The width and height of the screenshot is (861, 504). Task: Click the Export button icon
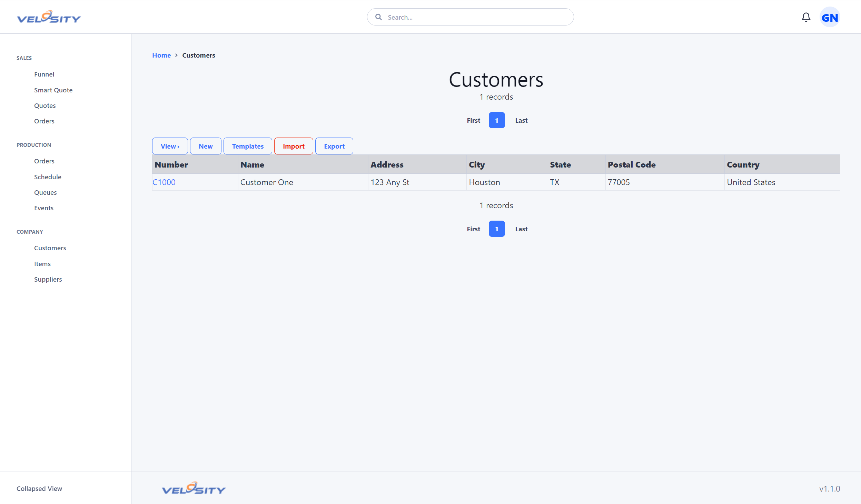coord(335,146)
